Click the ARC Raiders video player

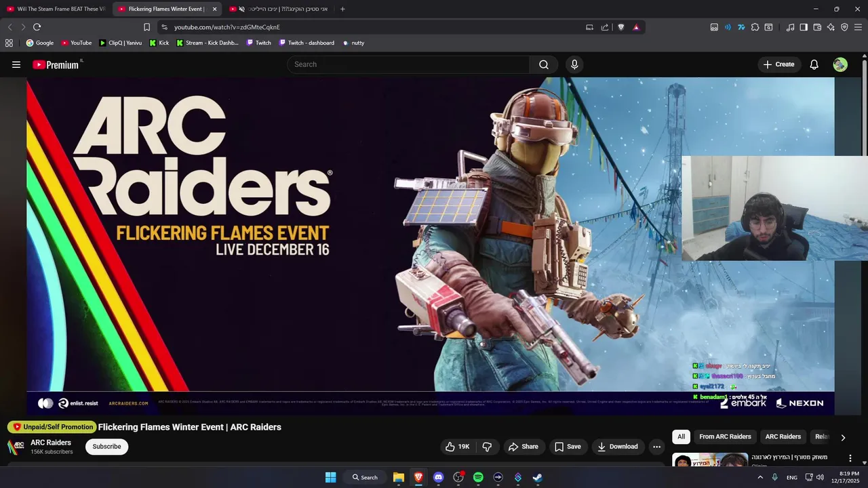pyautogui.click(x=431, y=246)
